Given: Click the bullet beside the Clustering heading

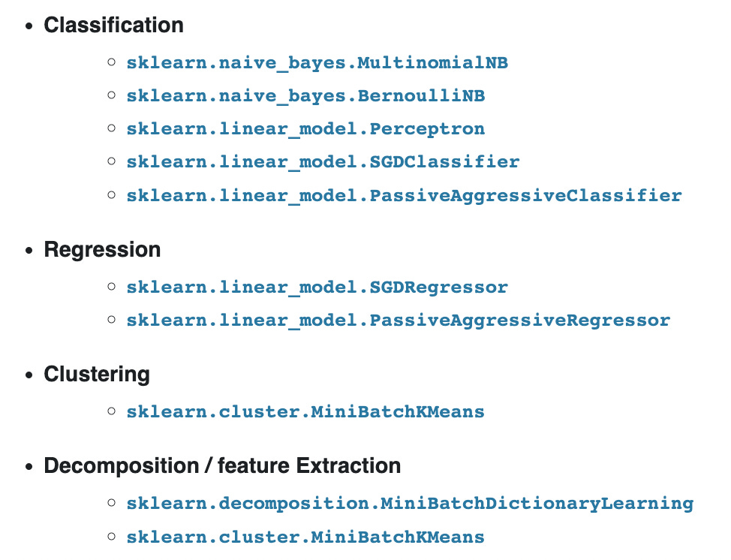Looking at the screenshot, I should [29, 375].
